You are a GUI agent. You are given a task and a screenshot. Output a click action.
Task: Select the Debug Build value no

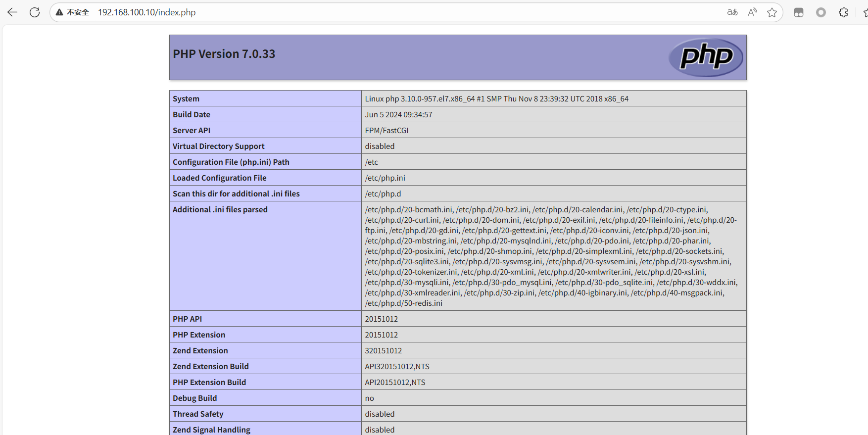pos(370,398)
